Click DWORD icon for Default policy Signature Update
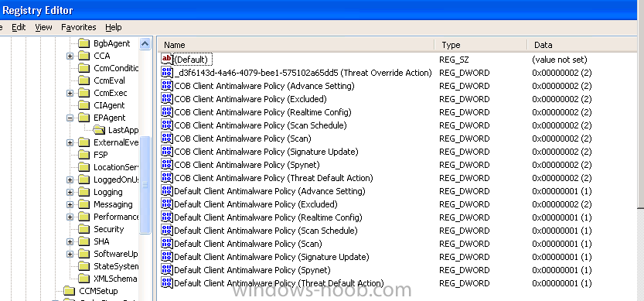 (167, 257)
